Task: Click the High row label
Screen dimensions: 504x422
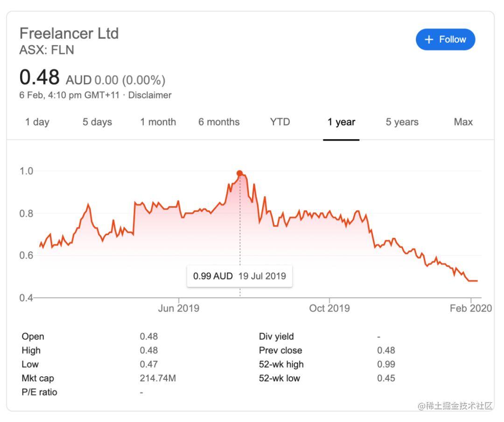Action: (x=31, y=350)
